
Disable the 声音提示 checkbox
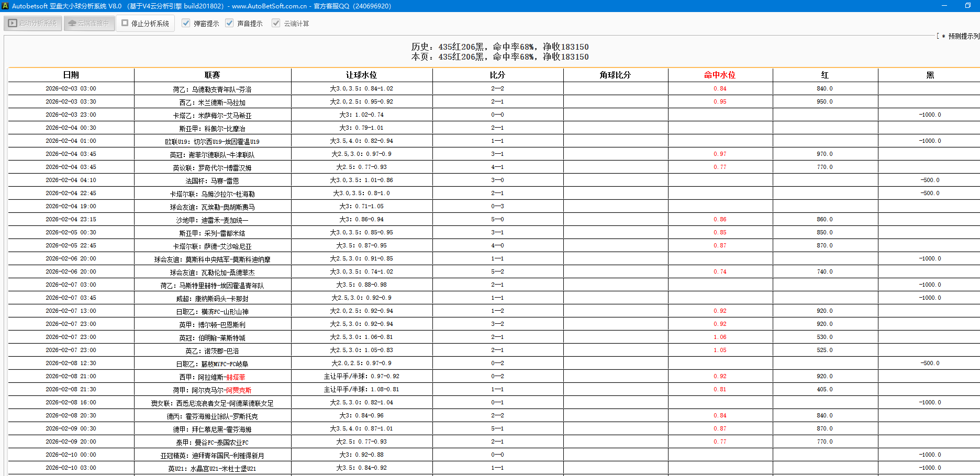click(229, 24)
